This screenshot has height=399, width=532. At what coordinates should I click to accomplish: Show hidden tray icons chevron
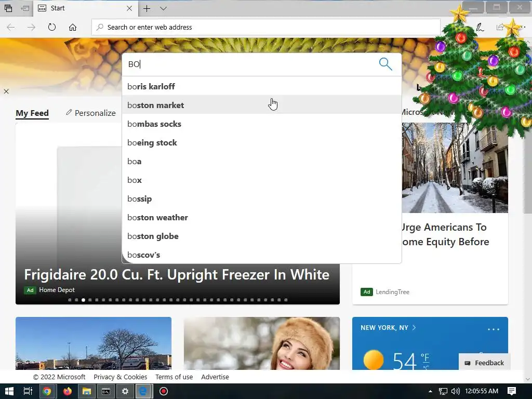[x=430, y=391]
